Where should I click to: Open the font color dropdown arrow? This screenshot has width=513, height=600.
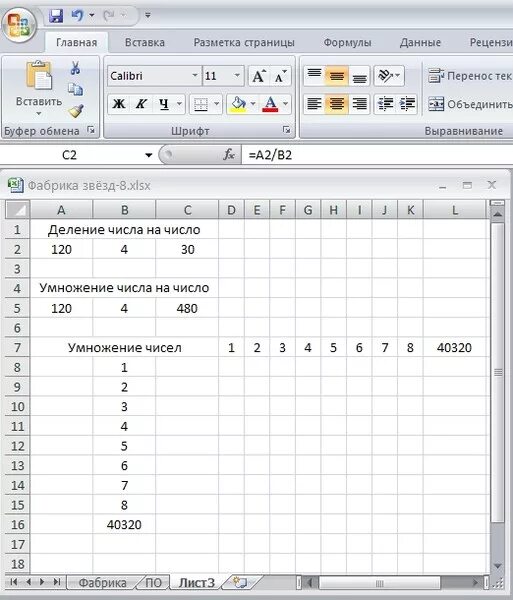click(285, 104)
